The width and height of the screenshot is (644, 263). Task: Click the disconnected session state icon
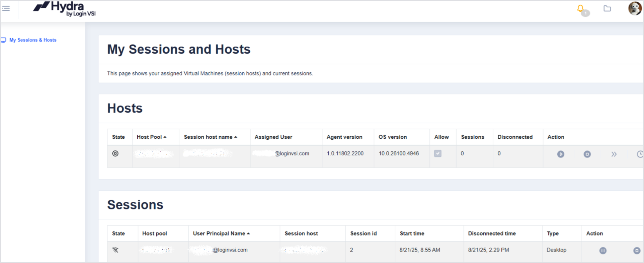pyautogui.click(x=115, y=250)
